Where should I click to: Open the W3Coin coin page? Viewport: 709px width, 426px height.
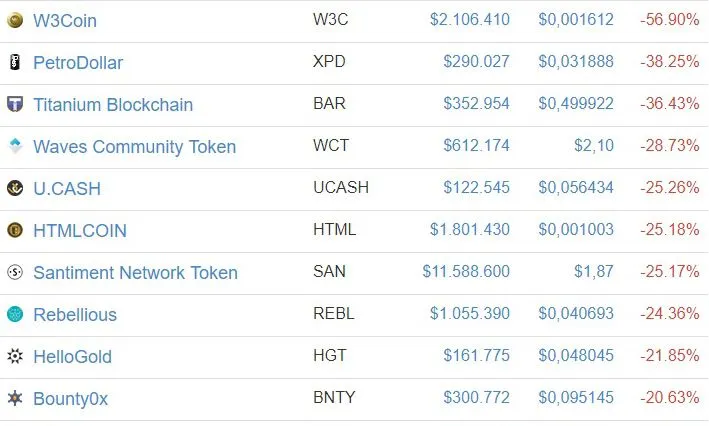[65, 20]
